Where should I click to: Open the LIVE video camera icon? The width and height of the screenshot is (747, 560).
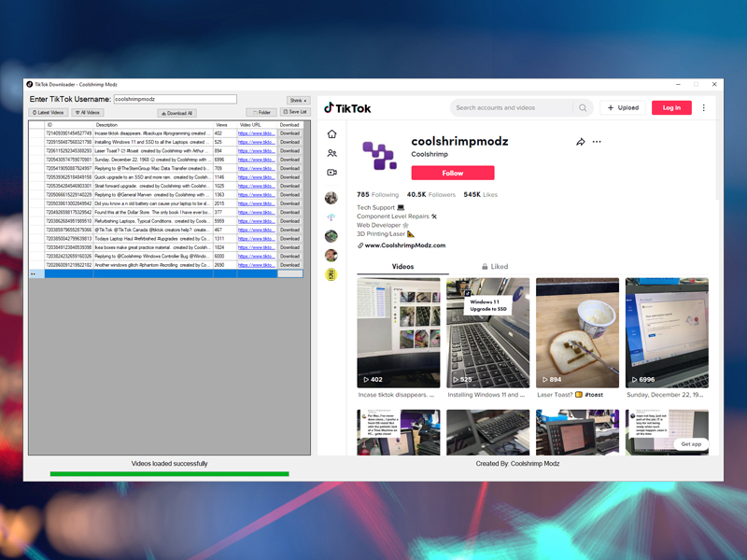point(331,173)
